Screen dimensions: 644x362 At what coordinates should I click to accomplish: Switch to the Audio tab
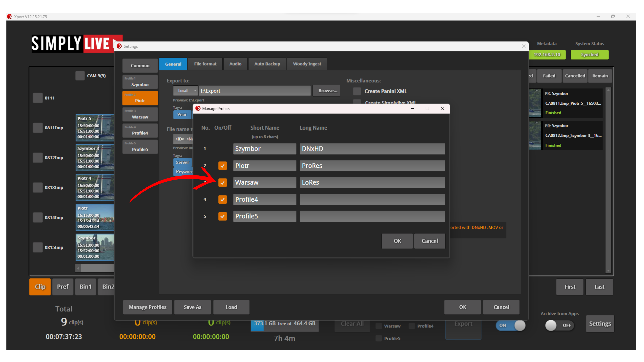click(x=235, y=64)
